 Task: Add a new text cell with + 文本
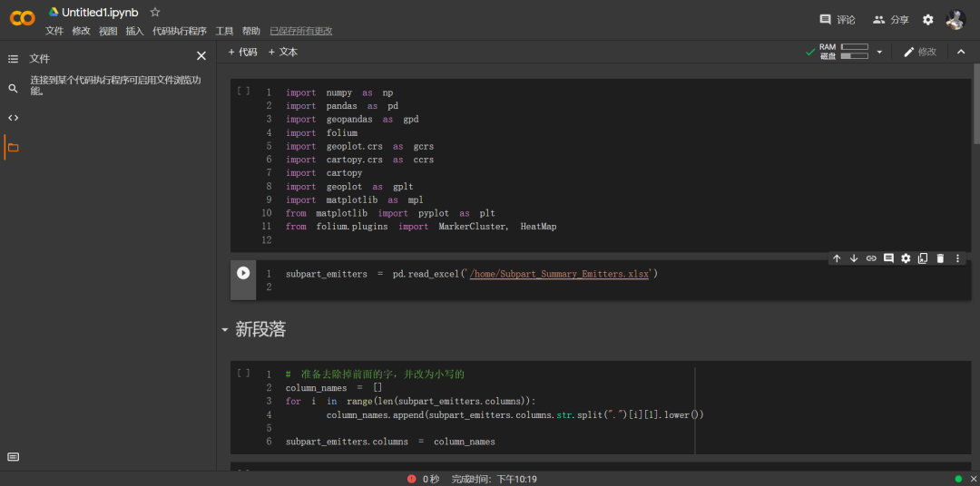[x=283, y=52]
